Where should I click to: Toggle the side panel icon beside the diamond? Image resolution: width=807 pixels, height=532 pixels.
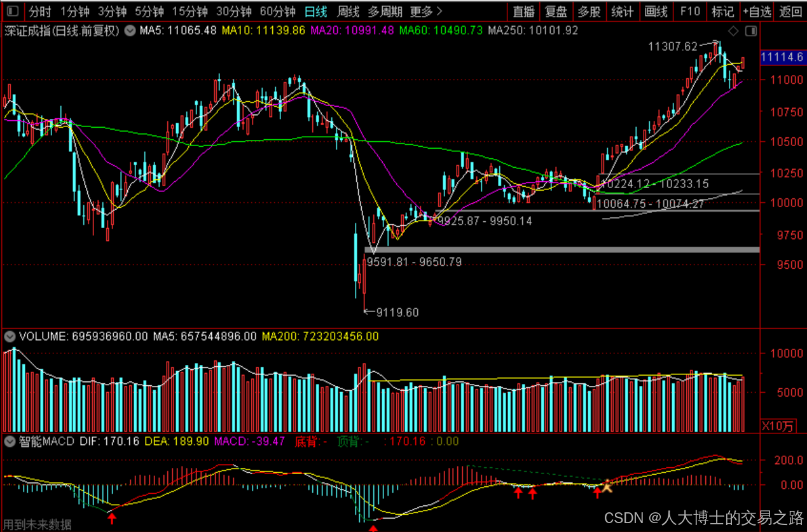pyautogui.click(x=750, y=31)
